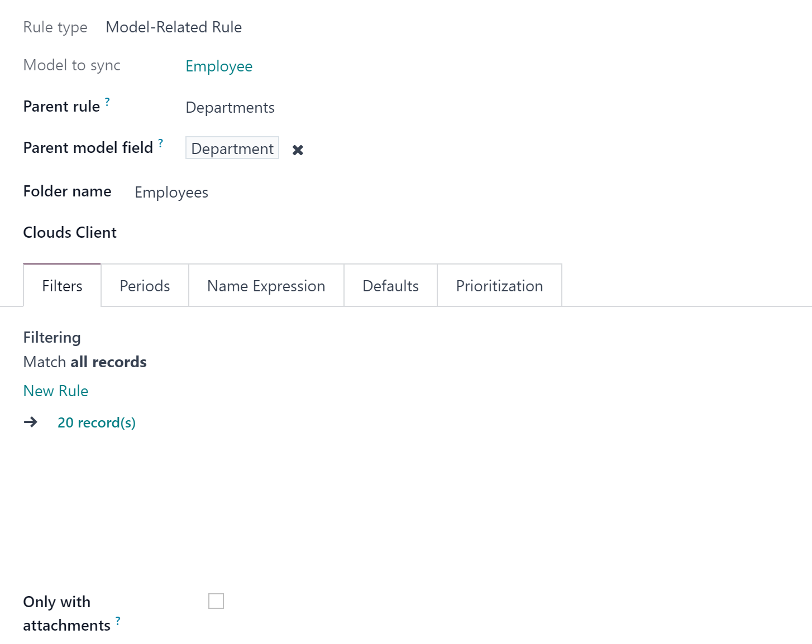812x644 pixels.
Task: Show help tooltip for Parent rule
Action: (107, 102)
